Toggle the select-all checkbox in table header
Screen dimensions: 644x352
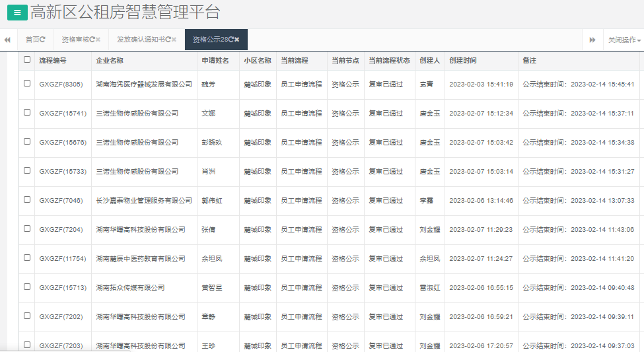pyautogui.click(x=27, y=59)
